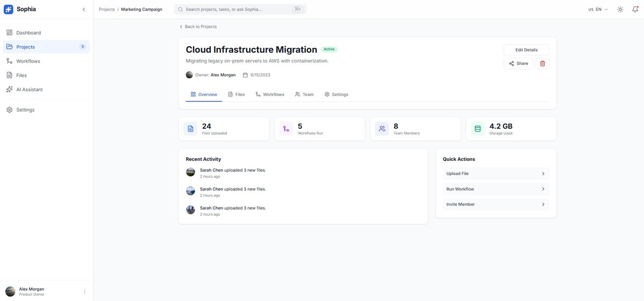644x301 pixels.
Task: Click the Storage Used database icon
Action: (x=478, y=129)
